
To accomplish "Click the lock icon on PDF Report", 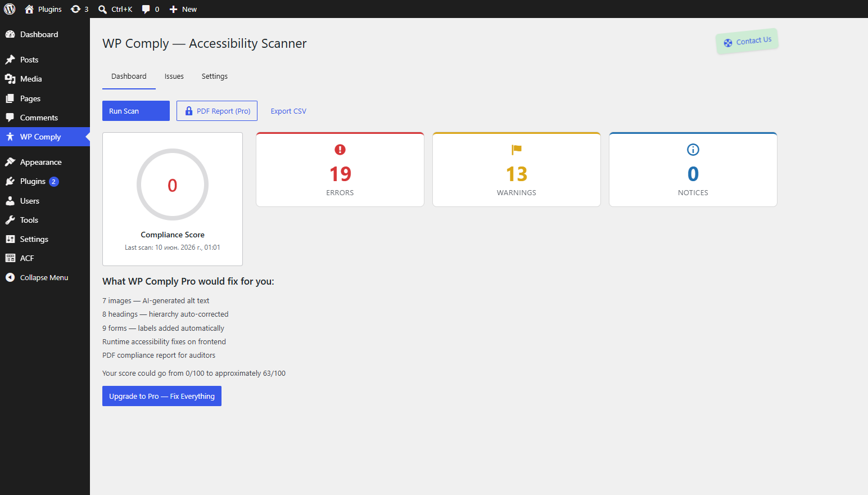I will 189,111.
